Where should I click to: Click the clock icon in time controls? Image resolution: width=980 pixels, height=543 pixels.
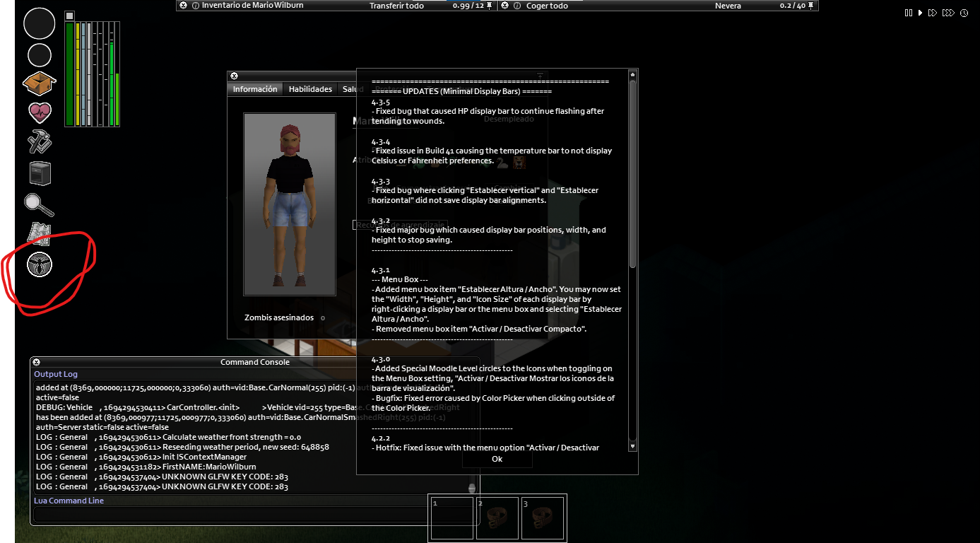click(964, 13)
